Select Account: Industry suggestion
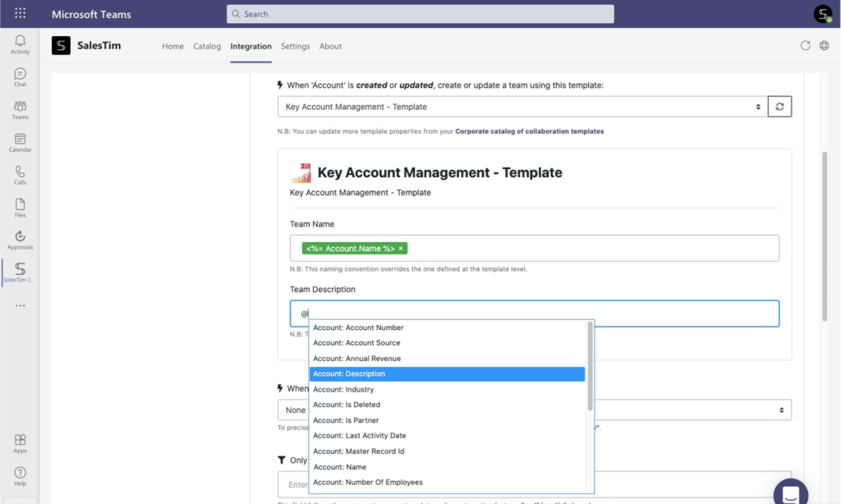841x504 pixels. coord(447,389)
